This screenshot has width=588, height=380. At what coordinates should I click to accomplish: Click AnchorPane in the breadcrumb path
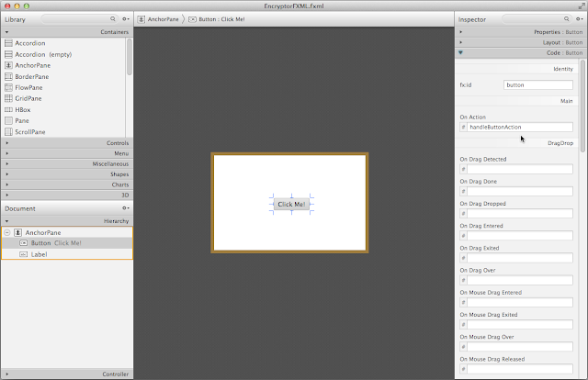click(164, 19)
